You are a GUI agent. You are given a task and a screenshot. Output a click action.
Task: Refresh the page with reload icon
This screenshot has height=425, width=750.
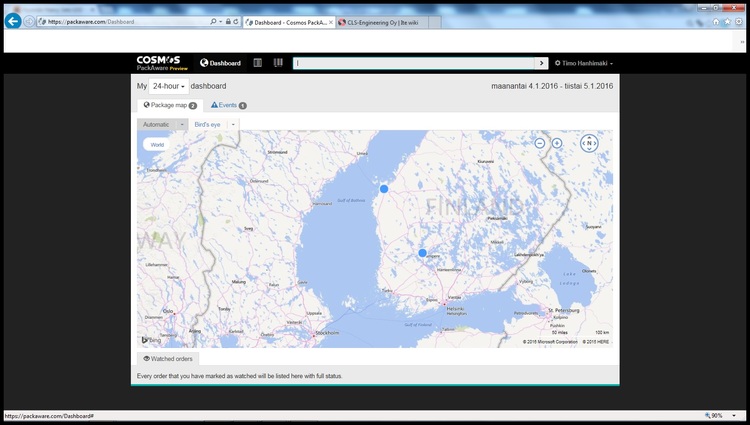(x=236, y=22)
